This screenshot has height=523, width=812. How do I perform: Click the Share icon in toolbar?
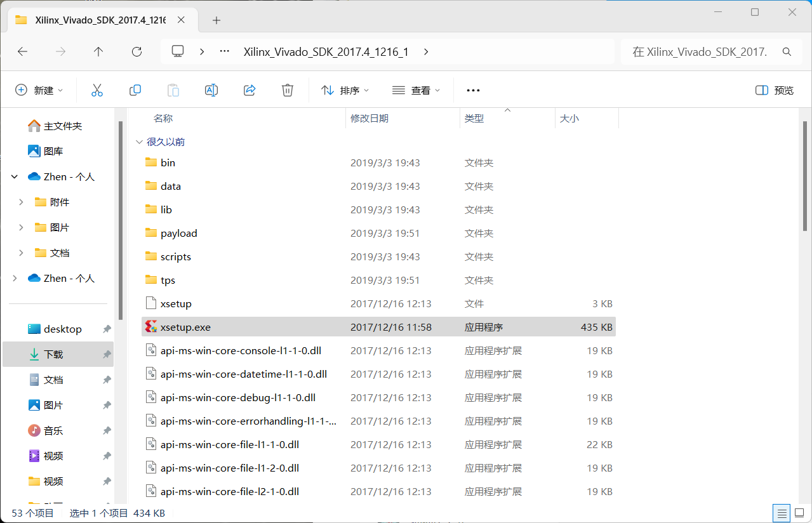(x=250, y=90)
